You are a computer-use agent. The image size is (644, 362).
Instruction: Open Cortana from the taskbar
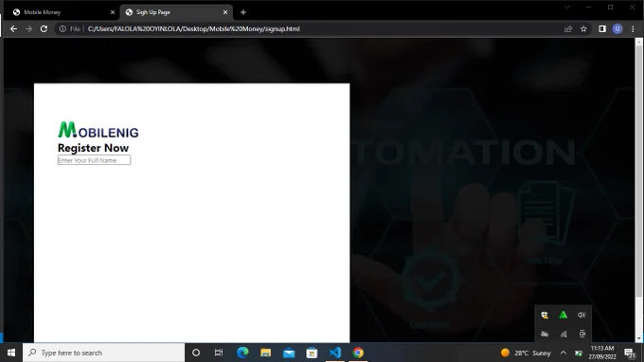tap(196, 353)
